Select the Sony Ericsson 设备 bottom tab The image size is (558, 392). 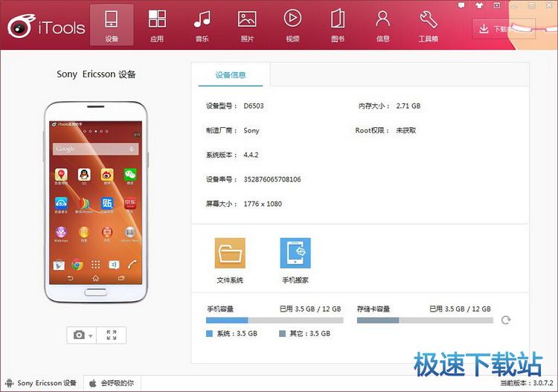pyautogui.click(x=42, y=383)
